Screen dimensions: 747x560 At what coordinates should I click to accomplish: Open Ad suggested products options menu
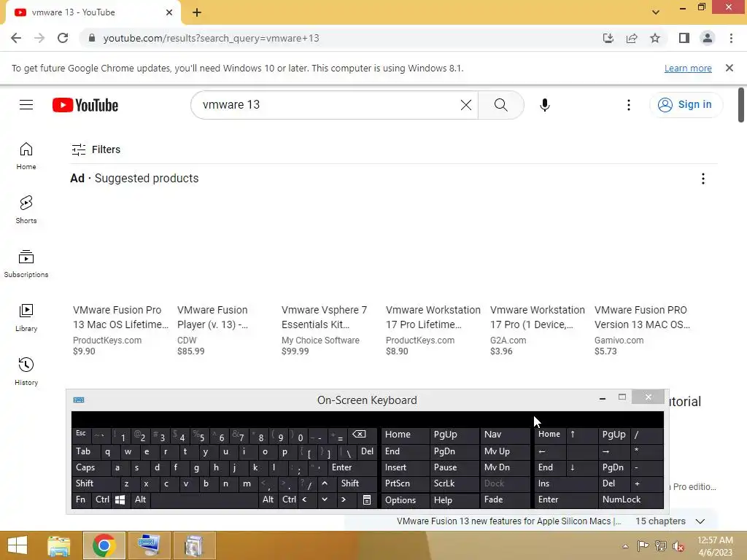click(703, 179)
